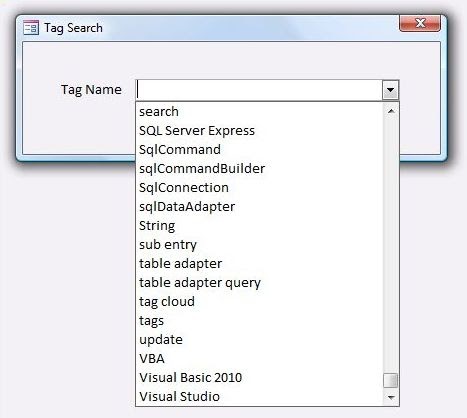Click the Tag Search form icon in title bar
The image size is (467, 418).
[x=31, y=28]
